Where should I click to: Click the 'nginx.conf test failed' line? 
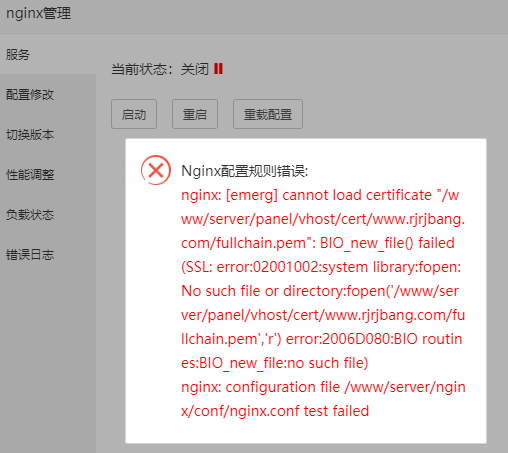point(275,411)
